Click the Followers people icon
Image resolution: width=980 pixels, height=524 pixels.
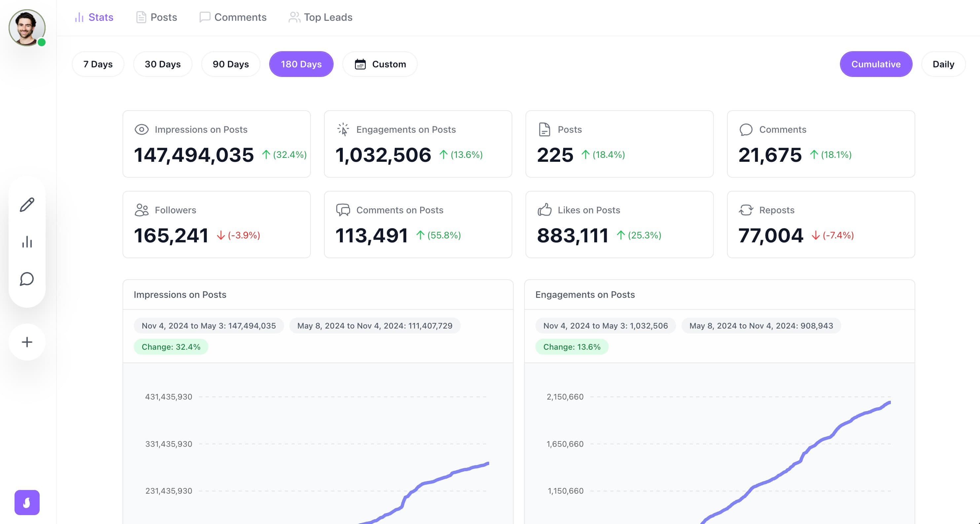(x=141, y=210)
